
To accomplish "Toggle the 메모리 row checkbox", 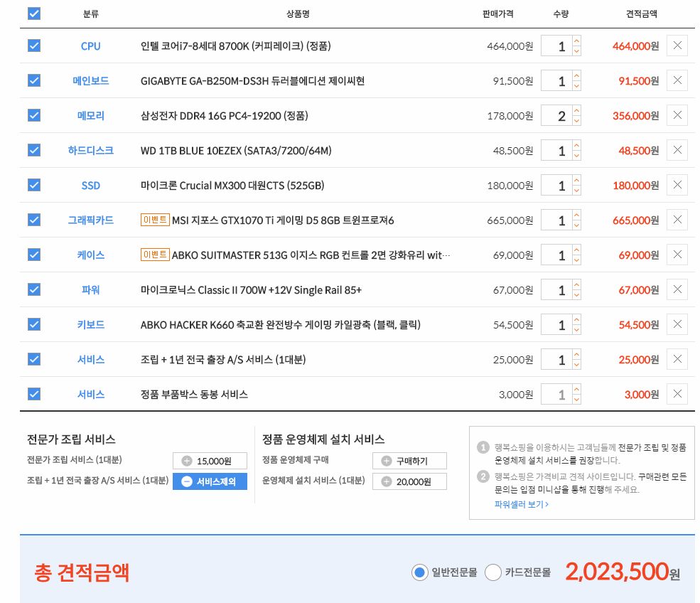I will click(x=34, y=115).
